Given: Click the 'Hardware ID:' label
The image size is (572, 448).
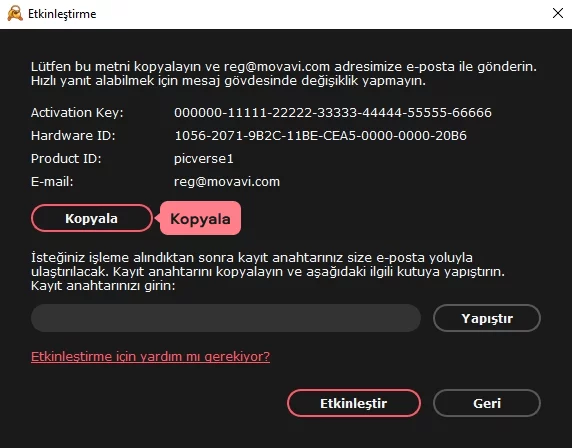Looking at the screenshot, I should pos(73,135).
